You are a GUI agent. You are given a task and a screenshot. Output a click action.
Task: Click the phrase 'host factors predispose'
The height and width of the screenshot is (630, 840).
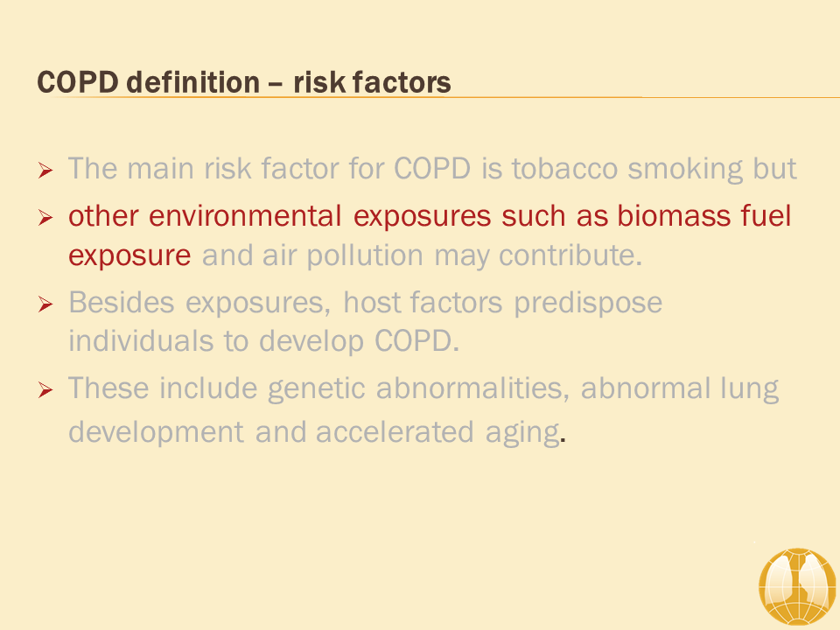pos(502,303)
